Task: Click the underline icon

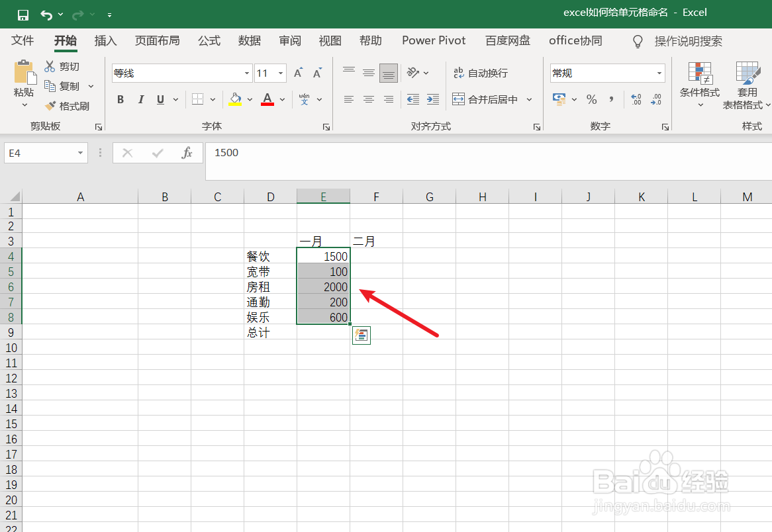Action: 159,99
